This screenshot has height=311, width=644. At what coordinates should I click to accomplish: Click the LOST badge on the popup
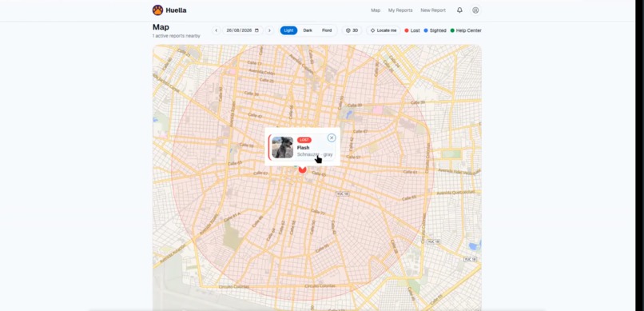pyautogui.click(x=304, y=140)
